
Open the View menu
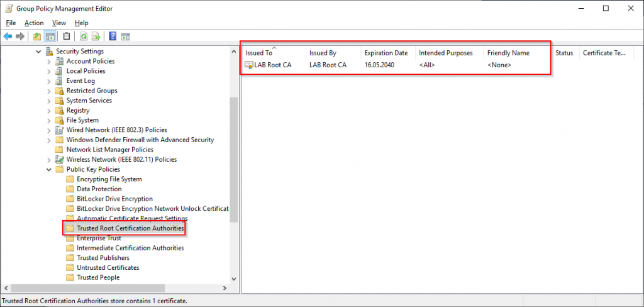click(59, 23)
